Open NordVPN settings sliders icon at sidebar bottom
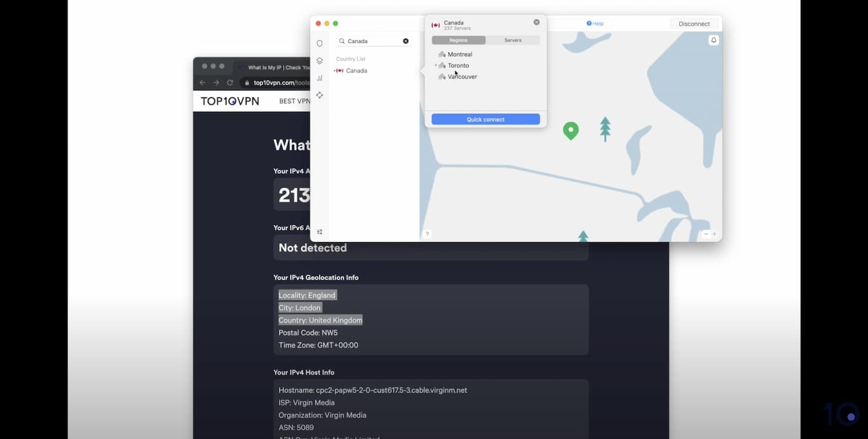 coord(319,232)
